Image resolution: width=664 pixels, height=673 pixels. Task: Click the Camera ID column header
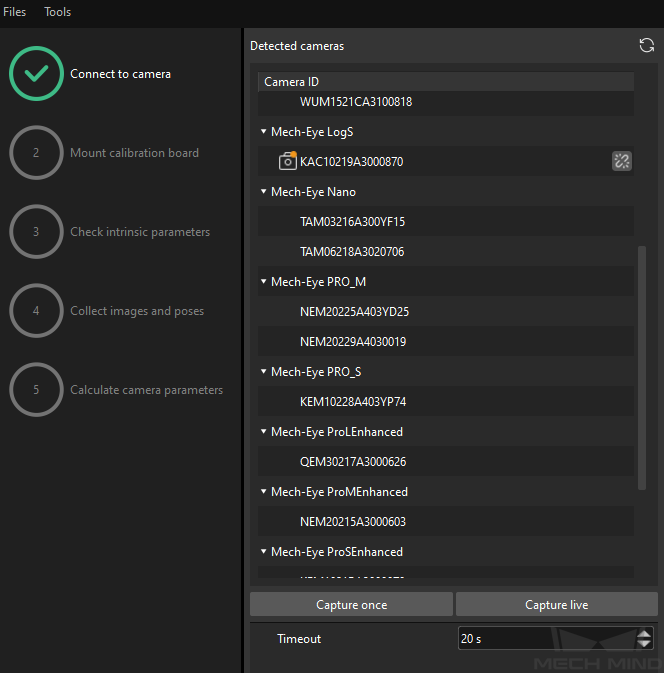(x=446, y=82)
